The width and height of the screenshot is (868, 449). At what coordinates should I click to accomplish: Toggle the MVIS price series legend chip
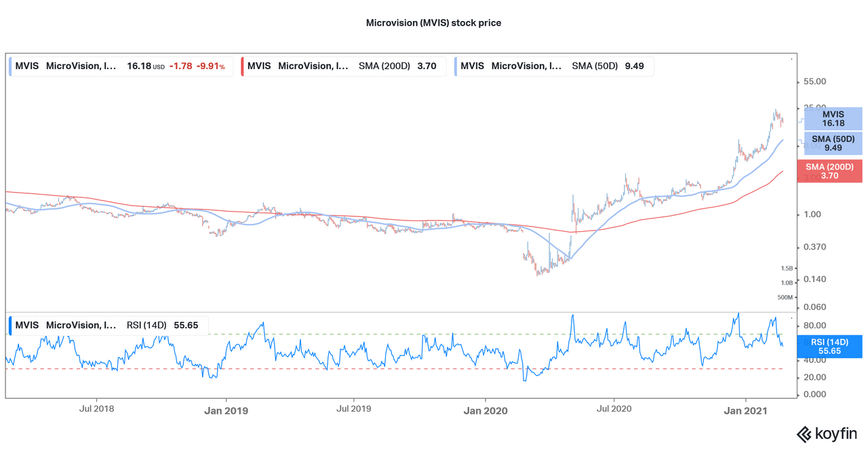click(122, 66)
